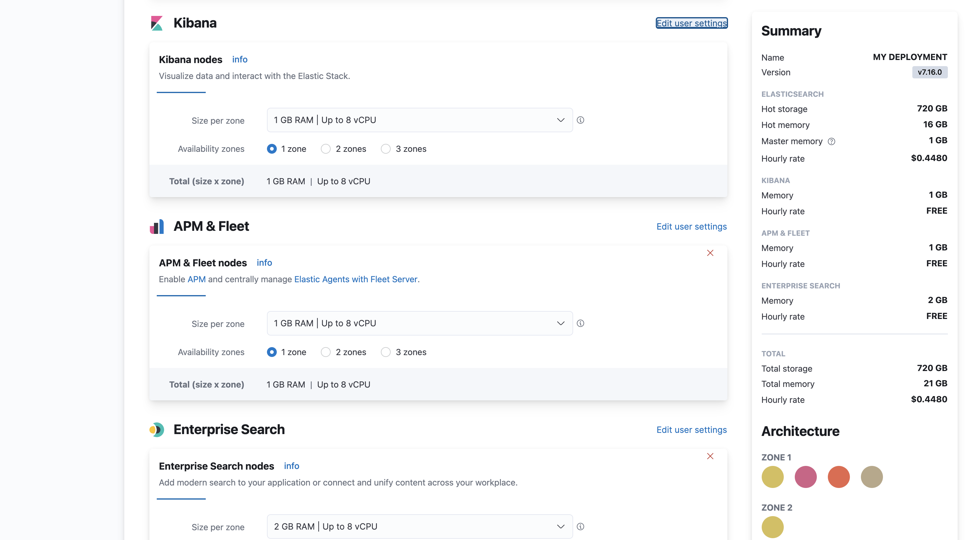Click Total storage 720 GB value
This screenshot has height=540, width=980.
tap(932, 368)
